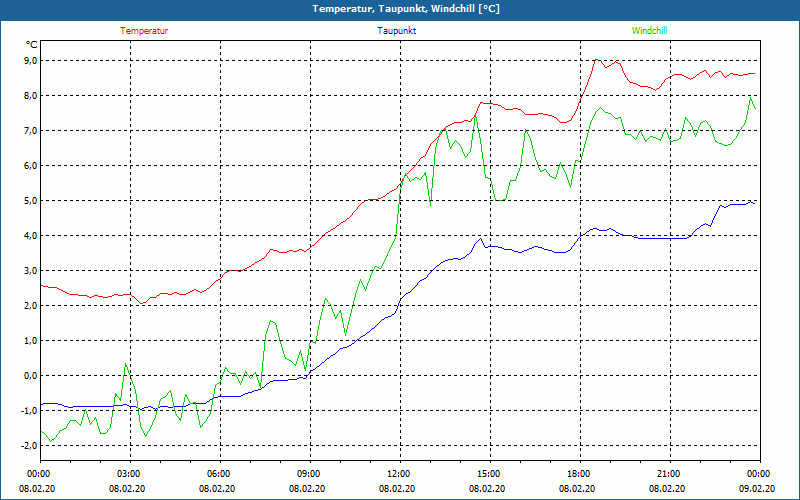Click the "18:00" time axis label
This screenshot has width=800, height=500.
(x=578, y=474)
